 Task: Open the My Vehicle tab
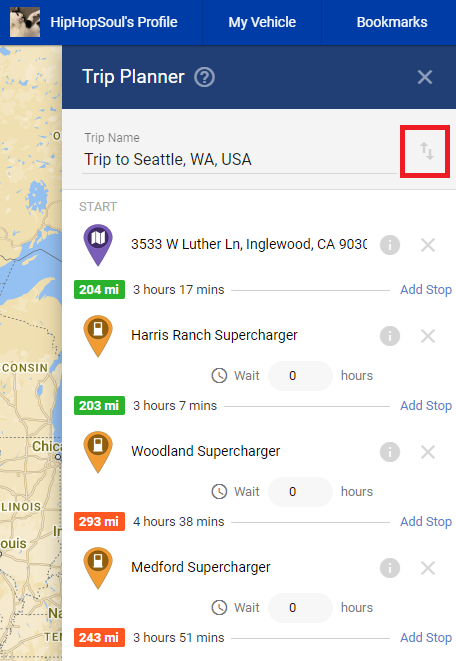(262, 22)
